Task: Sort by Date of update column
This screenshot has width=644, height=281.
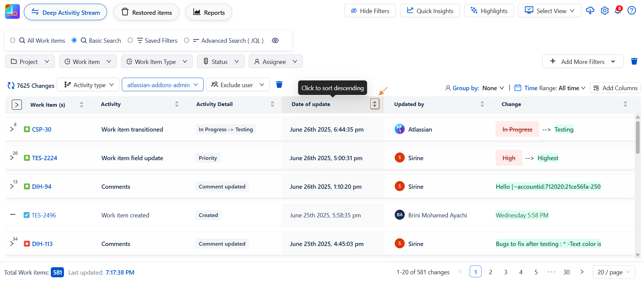Action: [x=374, y=104]
